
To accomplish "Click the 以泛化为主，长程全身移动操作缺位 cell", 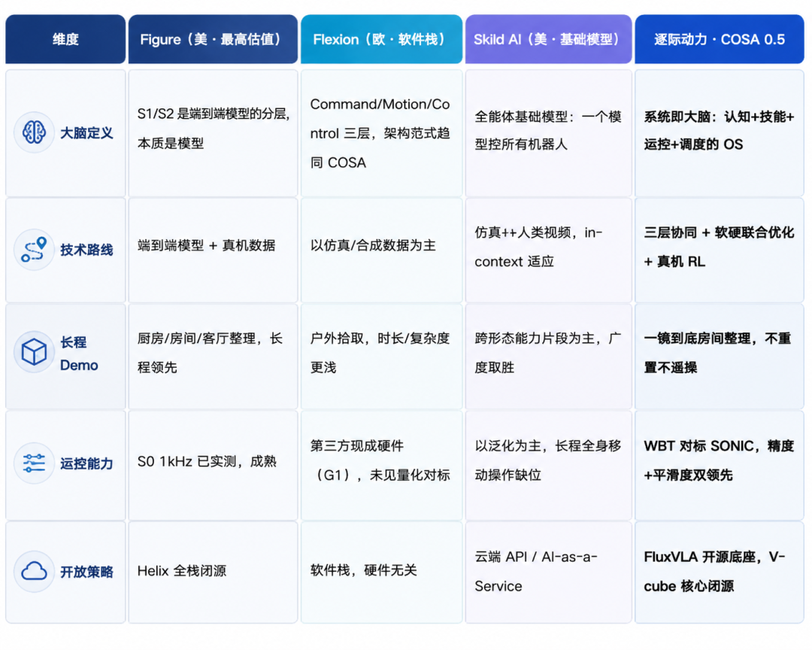I will 548,466.
